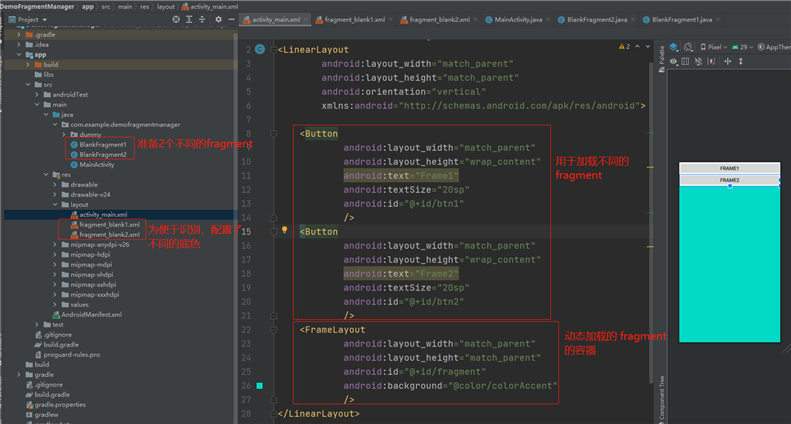The height and width of the screenshot is (424, 791).
Task: Click 'app' in the breadcrumb path
Action: (88, 7)
